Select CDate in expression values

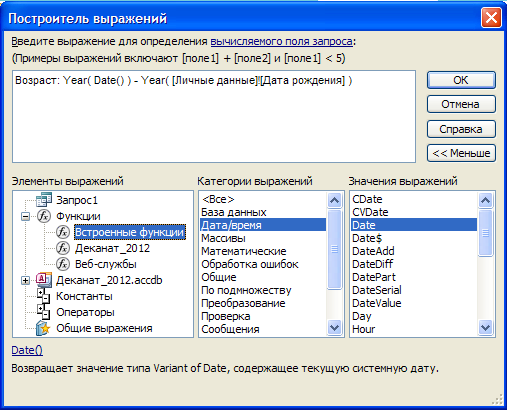414,199
